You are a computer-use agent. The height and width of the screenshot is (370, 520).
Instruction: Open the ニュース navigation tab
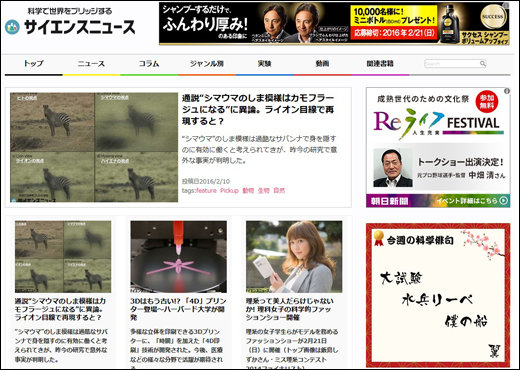click(x=91, y=63)
